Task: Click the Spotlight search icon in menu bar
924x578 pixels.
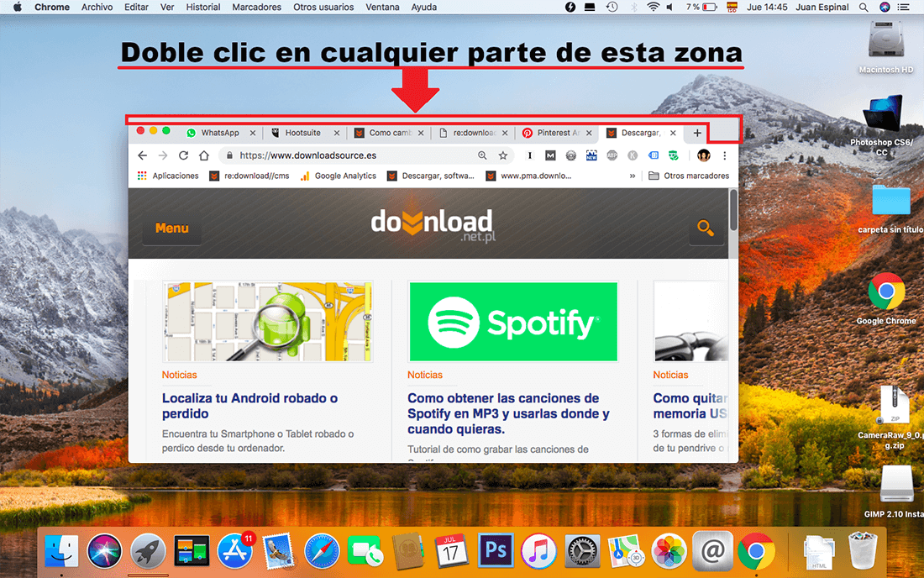Action: [864, 7]
